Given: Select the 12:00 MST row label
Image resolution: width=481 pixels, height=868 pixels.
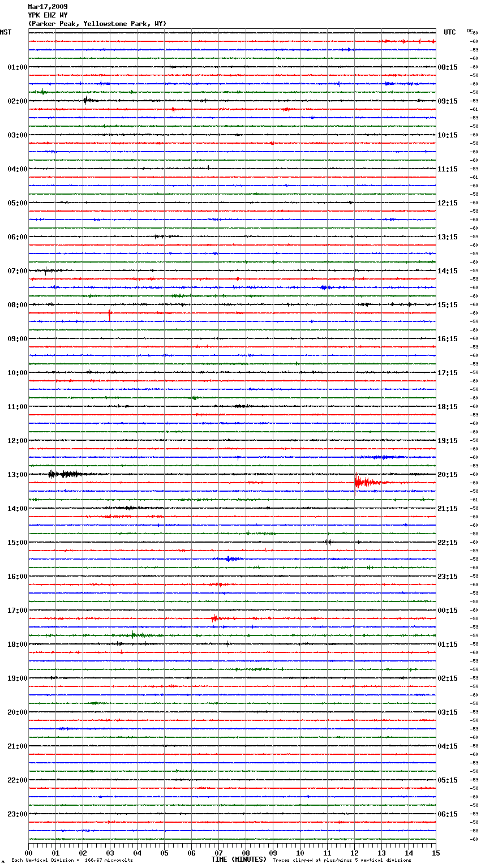Looking at the screenshot, I should click(x=18, y=441).
